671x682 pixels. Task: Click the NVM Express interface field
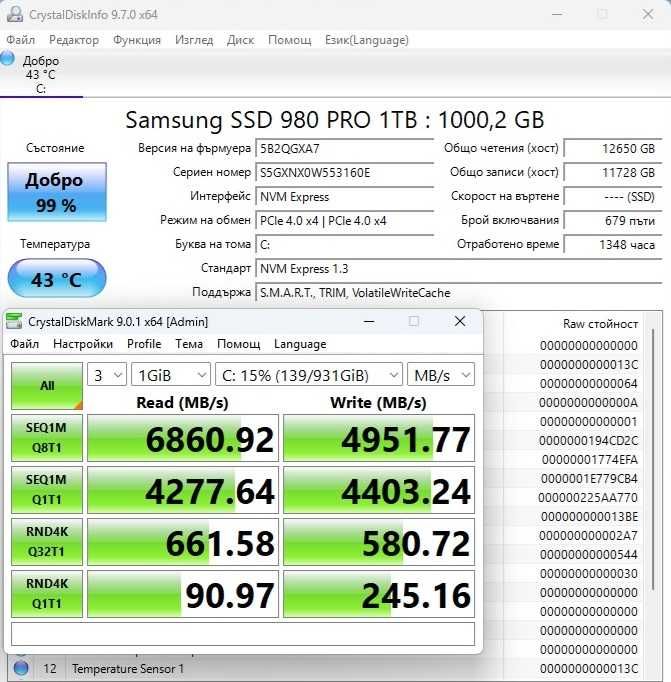pos(345,197)
